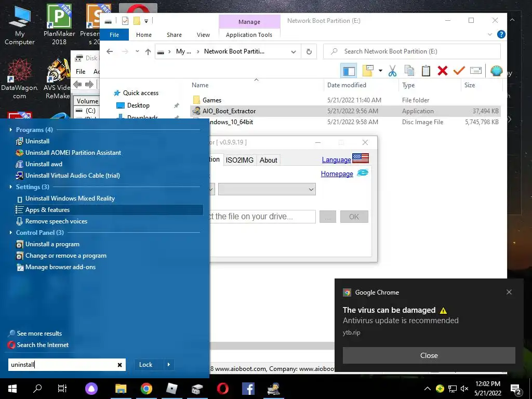This screenshot has width=532, height=399.
Task: Click the Search Network Boot Partition field
Action: point(412,51)
